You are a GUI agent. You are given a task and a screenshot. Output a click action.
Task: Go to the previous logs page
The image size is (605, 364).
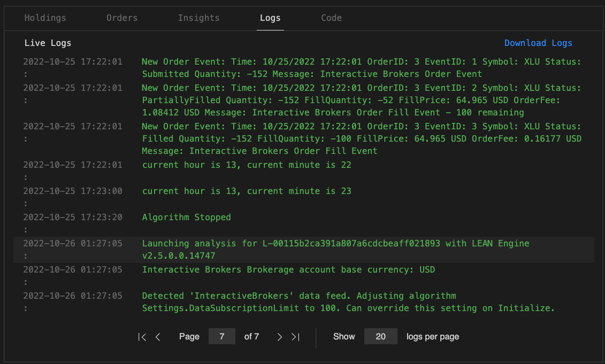point(158,337)
